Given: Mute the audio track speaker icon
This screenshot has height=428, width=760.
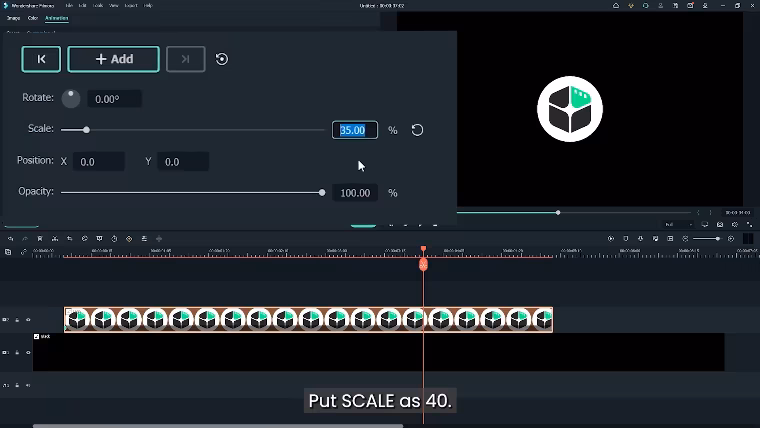Looking at the screenshot, I should pyautogui.click(x=28, y=385).
